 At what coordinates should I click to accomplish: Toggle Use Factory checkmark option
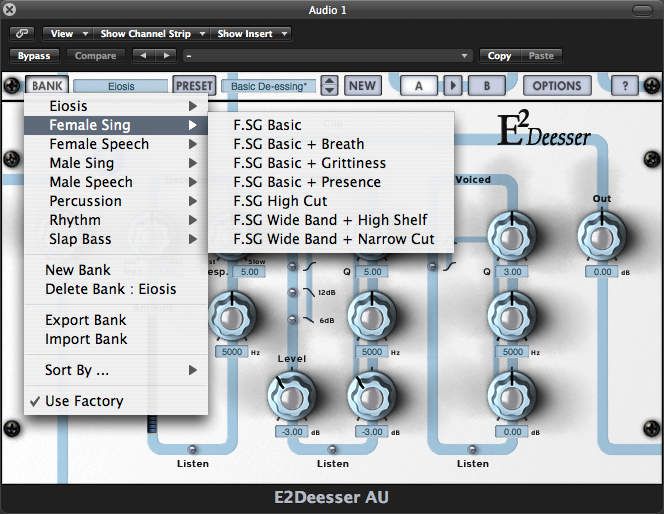[x=116, y=401]
